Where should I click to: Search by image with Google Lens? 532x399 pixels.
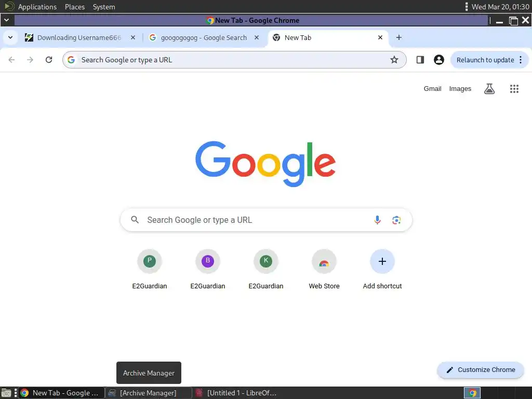click(x=396, y=220)
